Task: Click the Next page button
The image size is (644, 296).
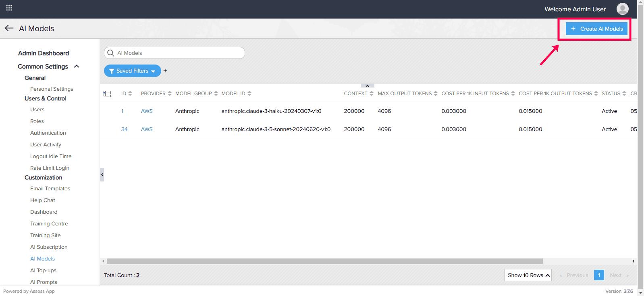Action: coord(619,275)
